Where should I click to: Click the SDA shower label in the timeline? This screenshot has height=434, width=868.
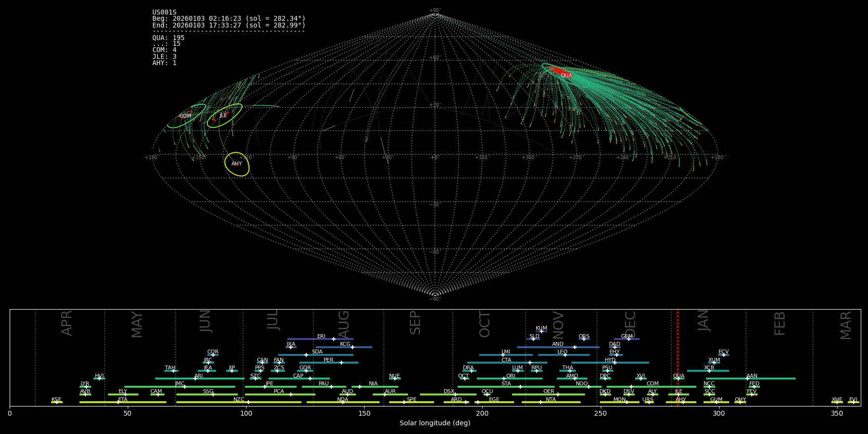pyautogui.click(x=317, y=352)
